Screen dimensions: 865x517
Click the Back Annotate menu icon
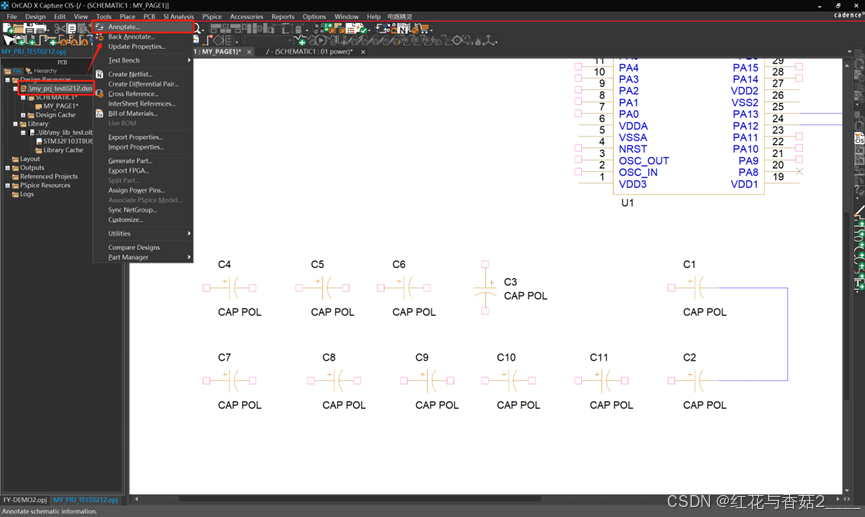(99, 36)
